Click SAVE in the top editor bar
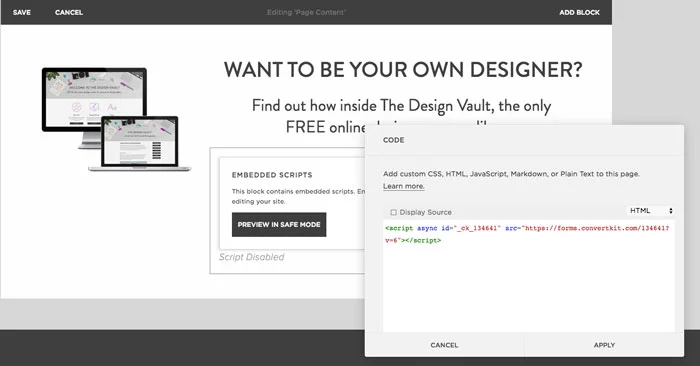The width and height of the screenshot is (700, 366). click(x=21, y=12)
